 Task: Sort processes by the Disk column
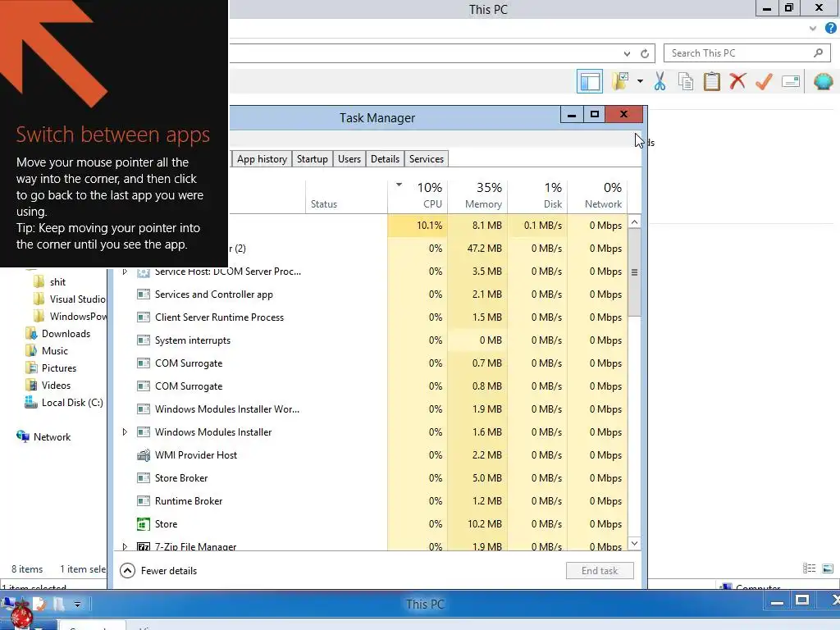pos(538,195)
